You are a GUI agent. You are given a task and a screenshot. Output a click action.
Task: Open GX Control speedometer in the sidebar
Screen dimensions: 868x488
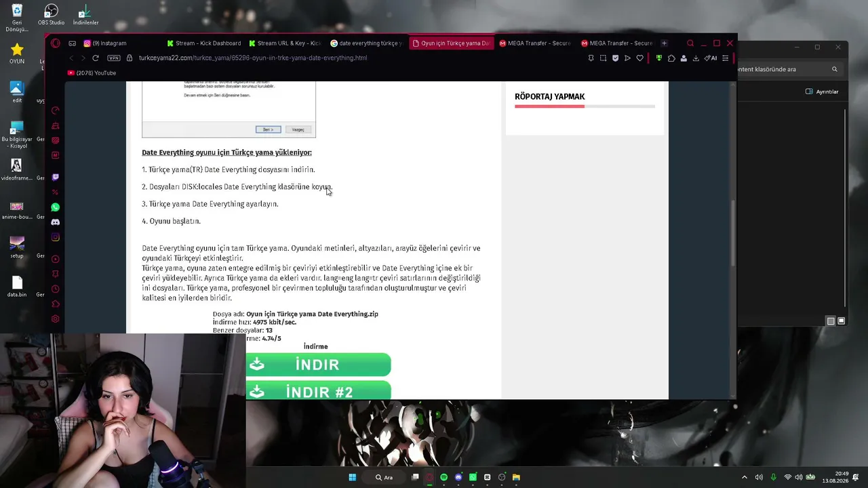(x=56, y=110)
